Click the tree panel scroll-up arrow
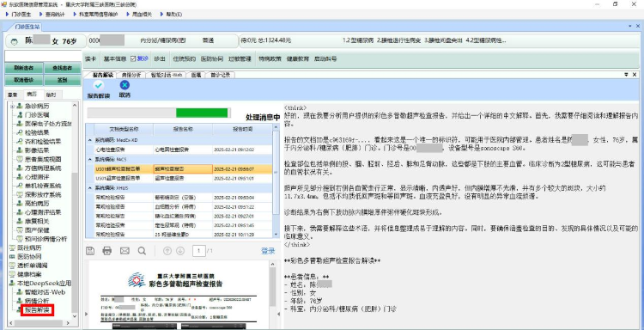The width and height of the screenshot is (644, 330). [75, 106]
